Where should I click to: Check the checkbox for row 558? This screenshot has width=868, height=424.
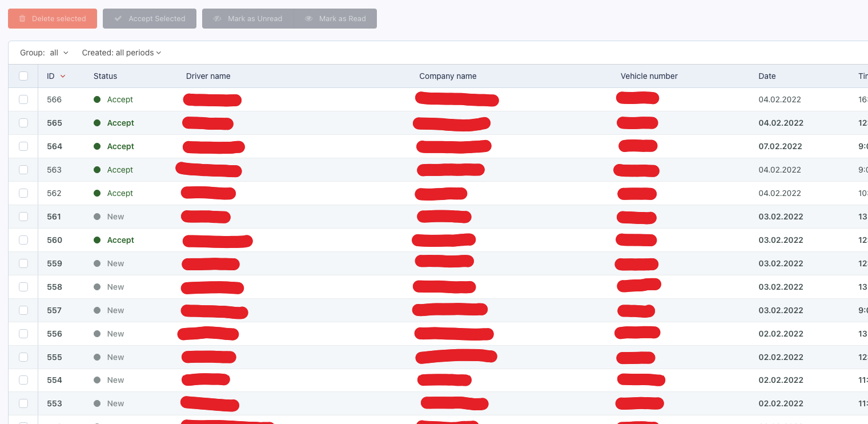pos(23,286)
